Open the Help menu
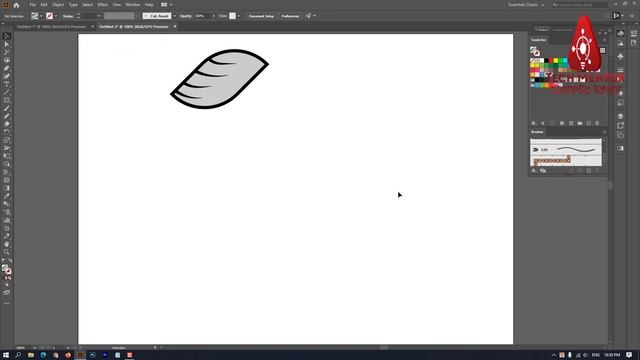Viewport: 640px width, 360px height. (x=149, y=5)
